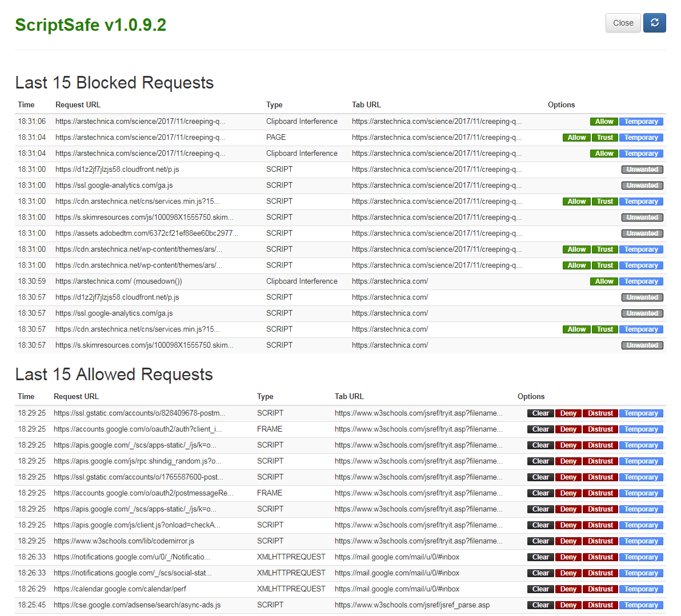Deny the accounts.google.com oauth2 FRAME request
Screen dimensions: 681x616
(568, 429)
